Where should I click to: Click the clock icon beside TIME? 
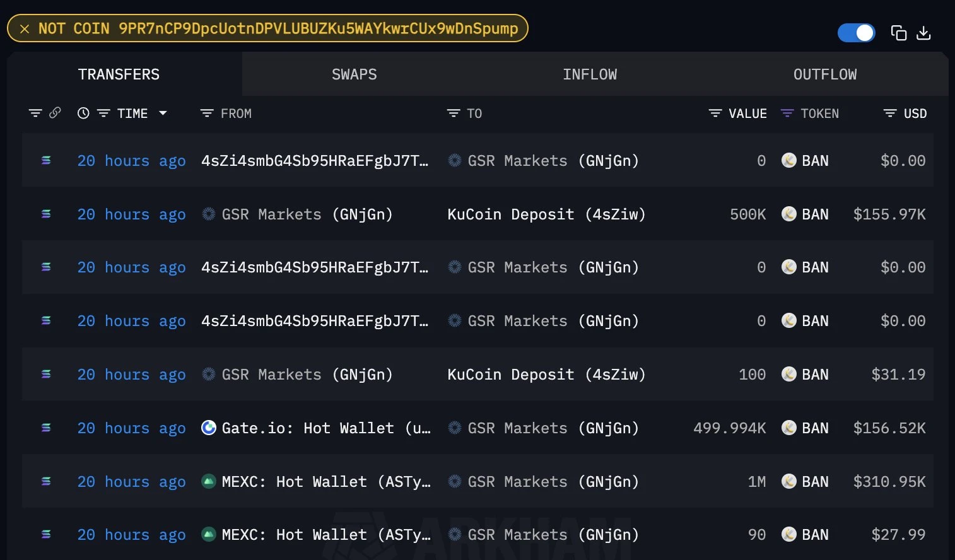[83, 114]
